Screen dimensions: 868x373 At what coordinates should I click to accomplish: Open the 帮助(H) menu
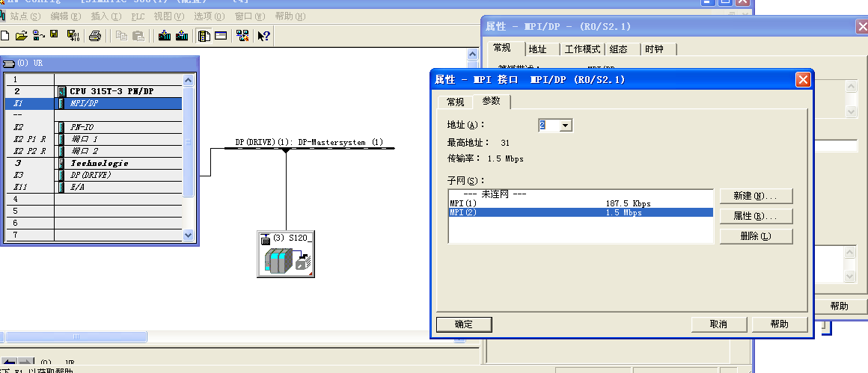(290, 16)
